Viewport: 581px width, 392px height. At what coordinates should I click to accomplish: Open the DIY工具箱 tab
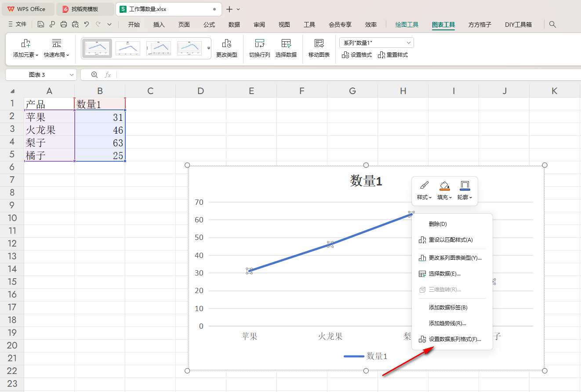coord(519,25)
